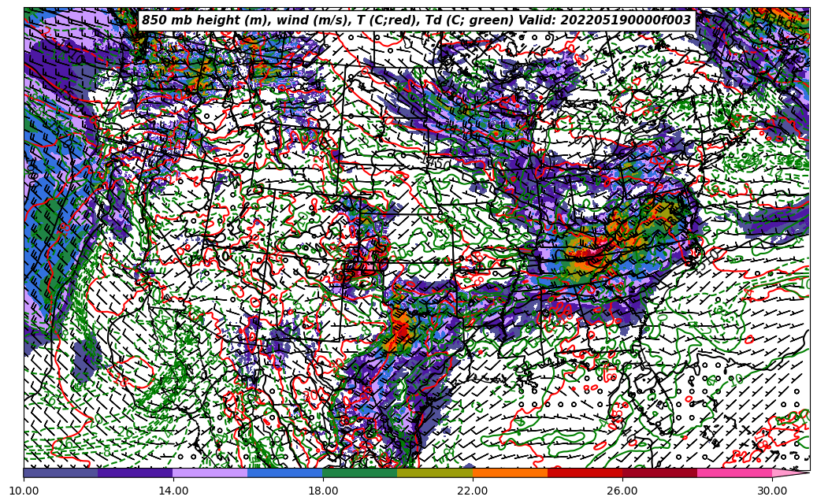This screenshot has height=504, width=817.
Task: Click the orange 22–24 colorbar segment
Action: click(510, 472)
